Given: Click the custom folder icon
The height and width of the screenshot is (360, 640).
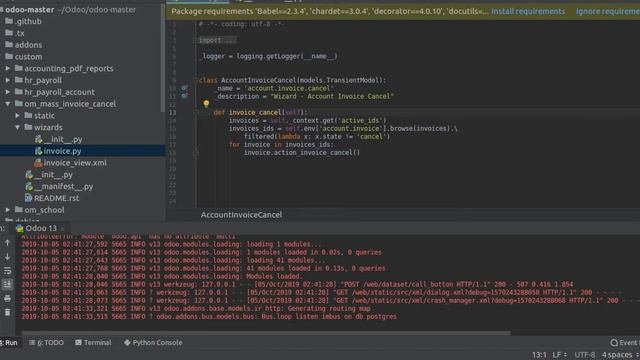Looking at the screenshot, I should pos(9,56).
